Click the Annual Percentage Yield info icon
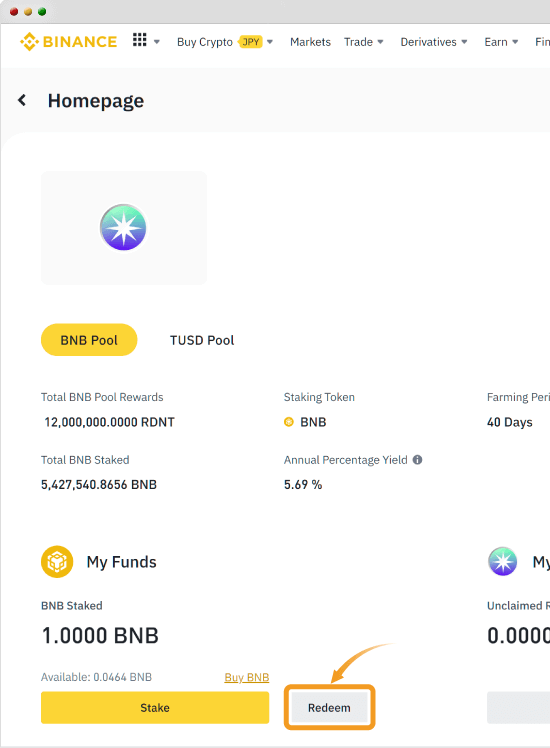 [x=417, y=460]
